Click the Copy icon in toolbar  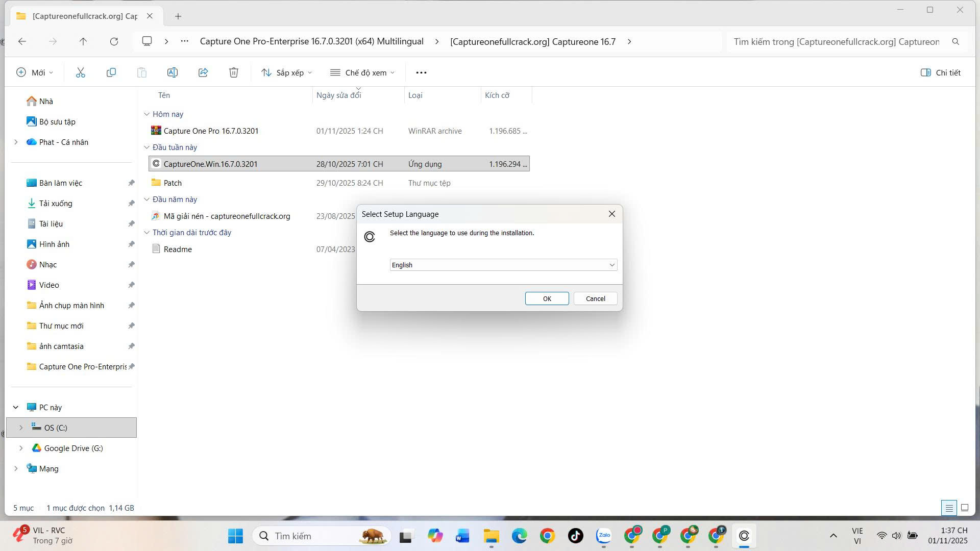coord(111,72)
